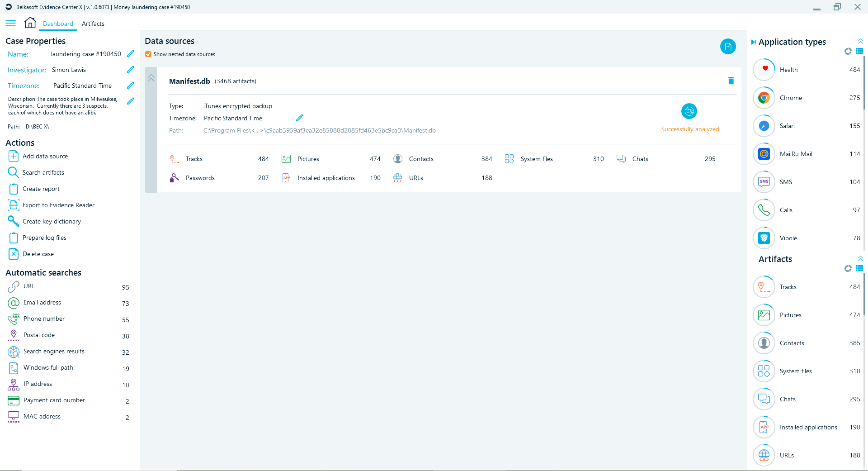
Task: Open Email address automatic search
Action: click(68, 303)
